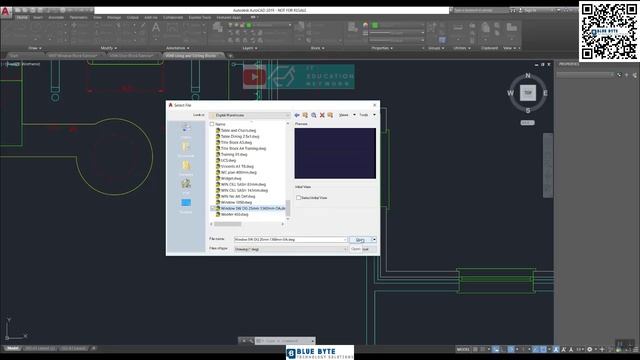The width and height of the screenshot is (640, 360).
Task: Click MODEL button in status bar
Action: coord(463,349)
